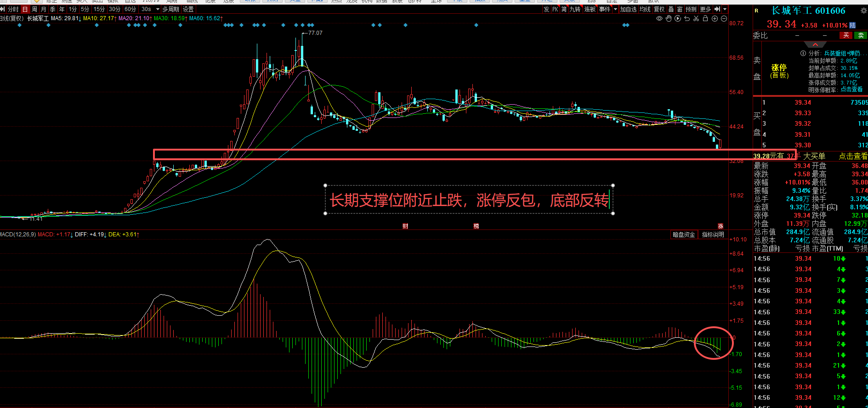
Task: Zoom out chart with minus icon
Action: click(x=724, y=18)
